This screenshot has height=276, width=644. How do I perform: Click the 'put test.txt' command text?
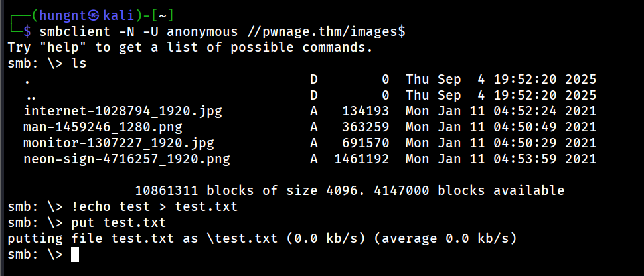pos(118,222)
